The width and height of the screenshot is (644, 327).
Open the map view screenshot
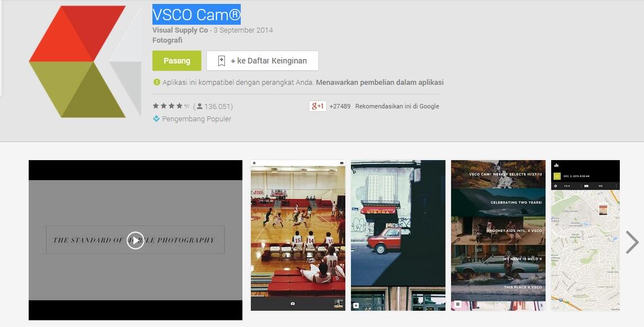pos(586,235)
